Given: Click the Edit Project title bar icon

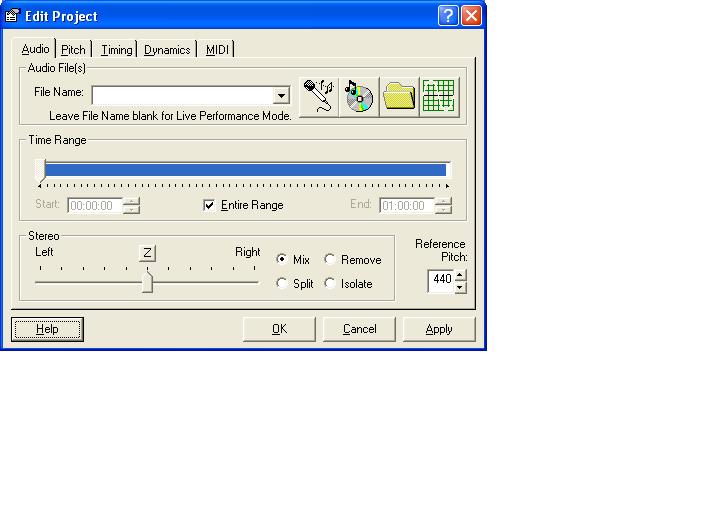Looking at the screenshot, I should click(x=12, y=16).
